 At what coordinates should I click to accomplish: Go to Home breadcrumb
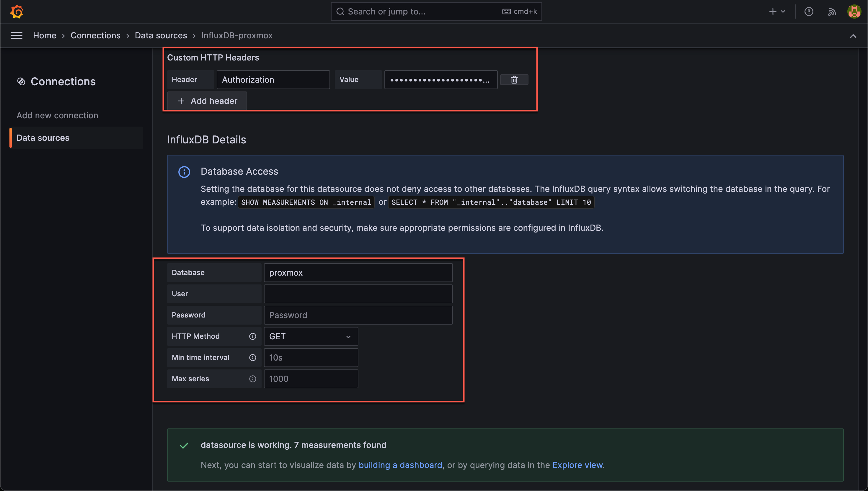[x=45, y=35]
